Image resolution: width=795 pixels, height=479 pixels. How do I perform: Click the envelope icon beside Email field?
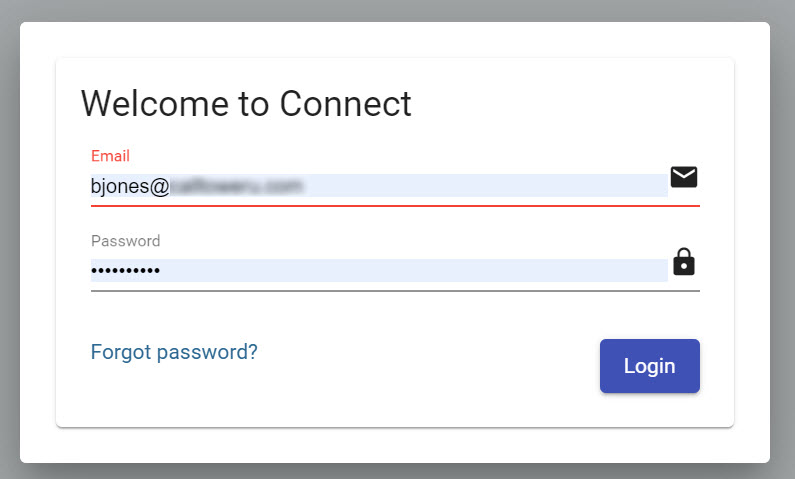[x=683, y=177]
